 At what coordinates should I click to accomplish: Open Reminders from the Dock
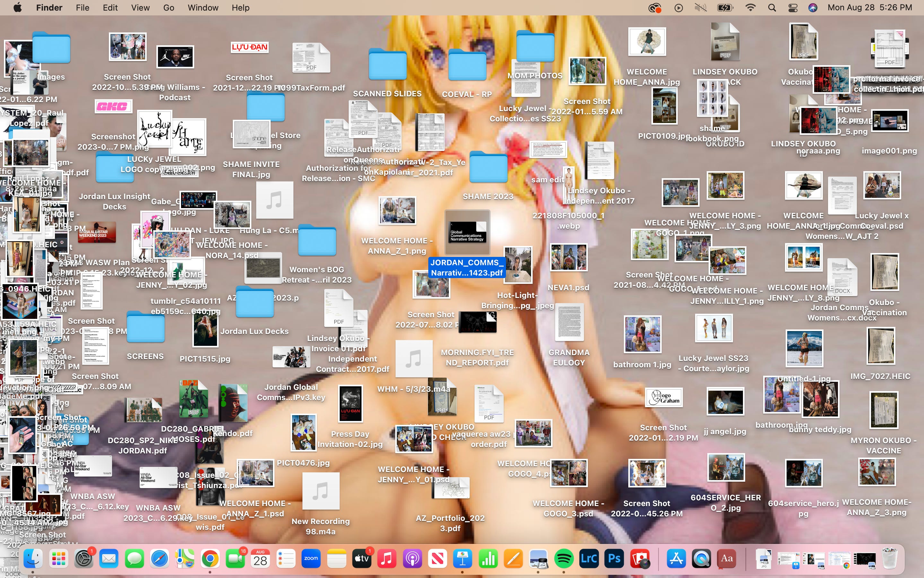pyautogui.click(x=286, y=559)
